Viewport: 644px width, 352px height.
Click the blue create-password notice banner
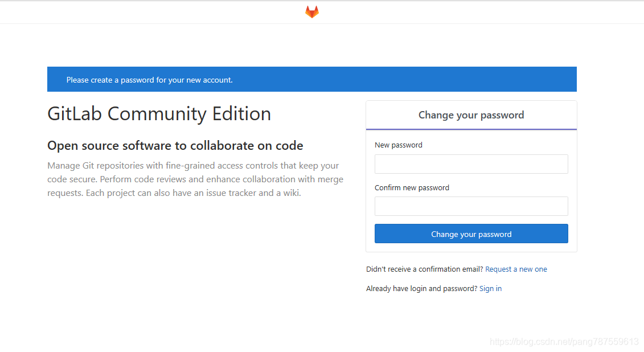[x=311, y=80]
